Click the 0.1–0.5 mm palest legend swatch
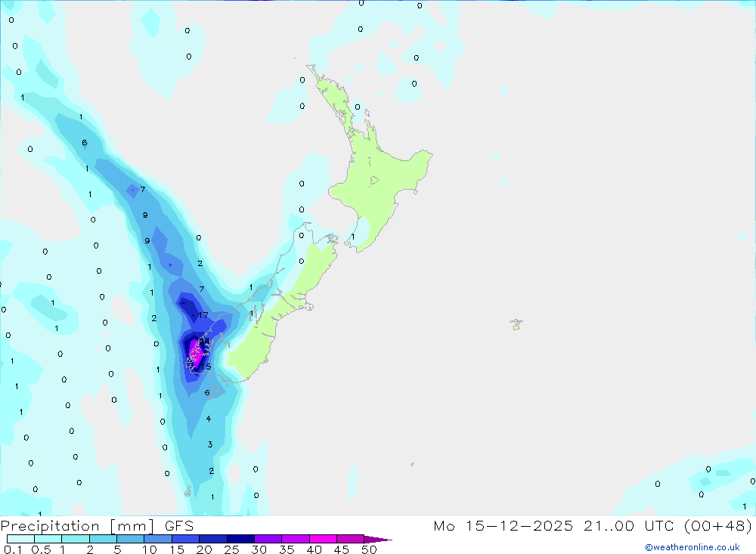Screen dimensions: 756x554 click(x=20, y=539)
